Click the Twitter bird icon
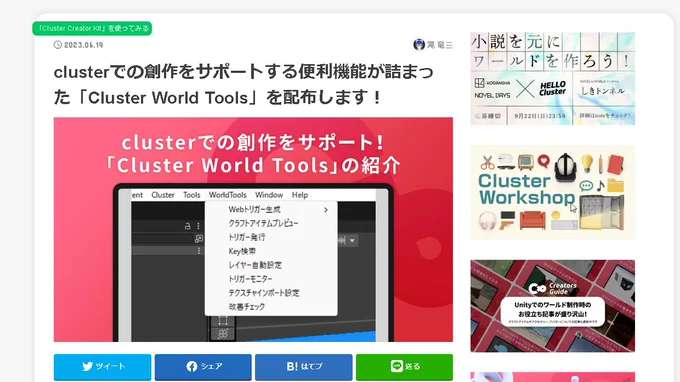 [88, 366]
